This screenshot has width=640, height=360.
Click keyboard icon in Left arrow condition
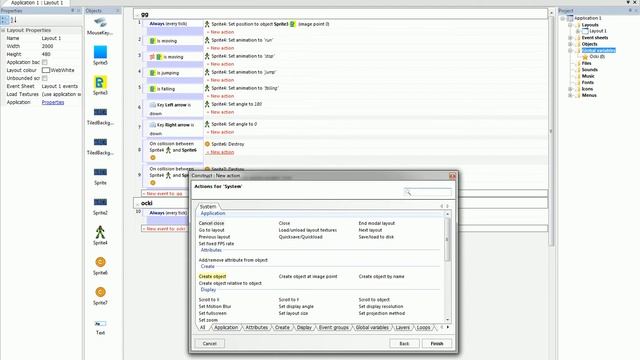click(x=153, y=105)
